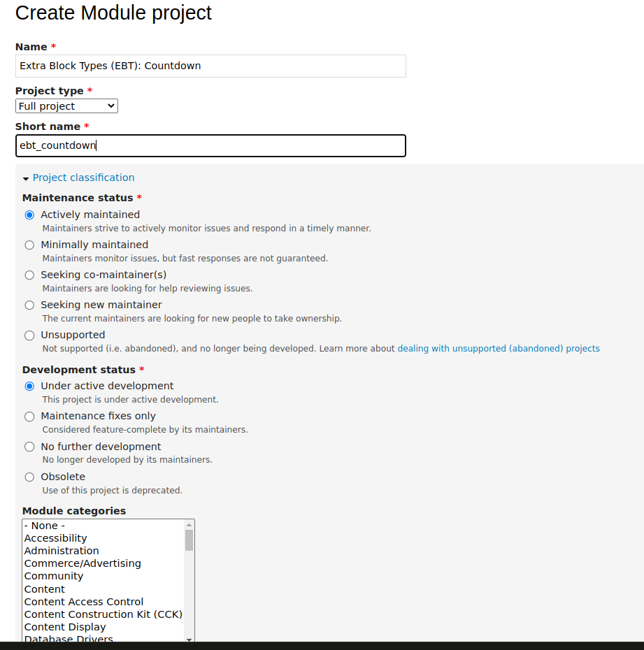
Task: Mark the project as Unsupported
Action: pos(29,335)
